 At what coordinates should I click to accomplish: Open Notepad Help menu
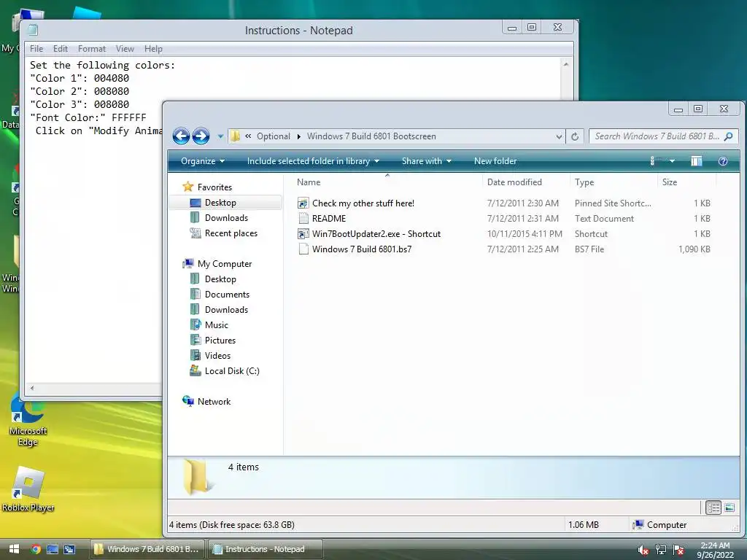[x=153, y=49]
